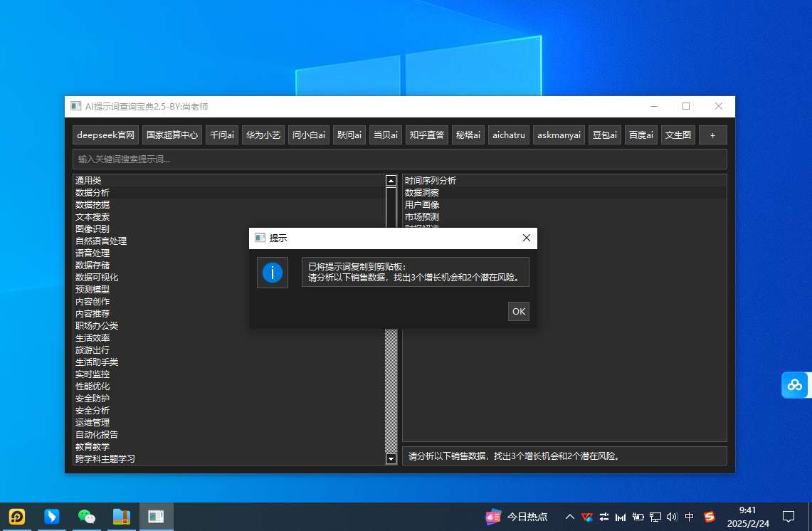Select the 生活效率 category
Viewport: 812px width, 531px height.
229,338
